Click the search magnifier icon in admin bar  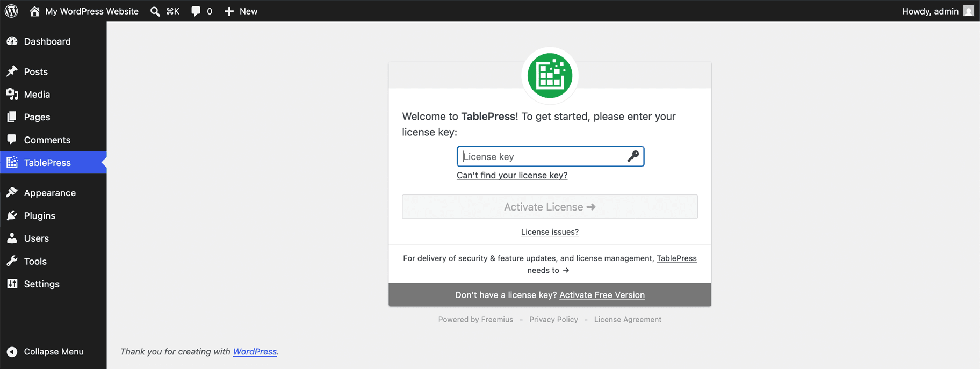[155, 11]
